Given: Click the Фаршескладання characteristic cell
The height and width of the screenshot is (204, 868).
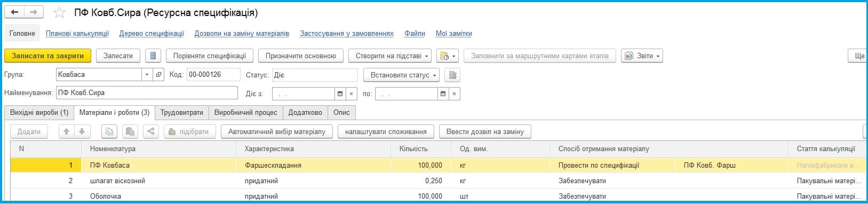Looking at the screenshot, I should coord(313,166).
